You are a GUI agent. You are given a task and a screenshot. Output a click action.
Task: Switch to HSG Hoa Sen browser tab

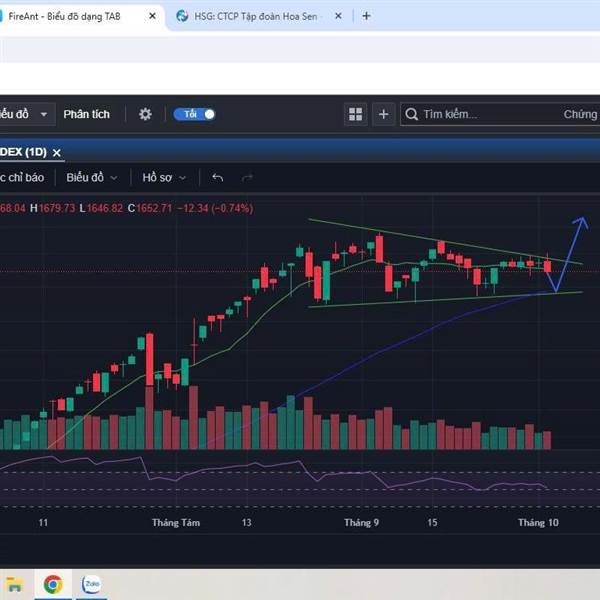[x=256, y=16]
